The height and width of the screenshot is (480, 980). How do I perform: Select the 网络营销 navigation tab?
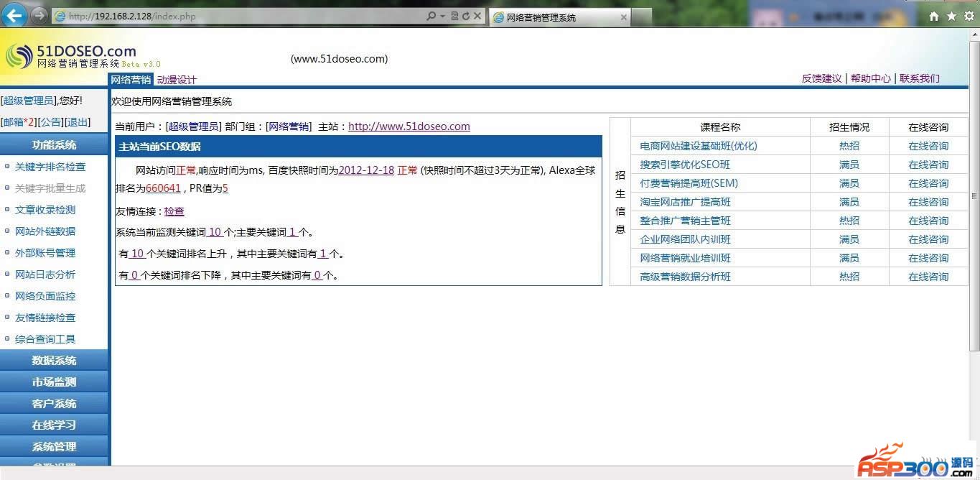point(131,80)
